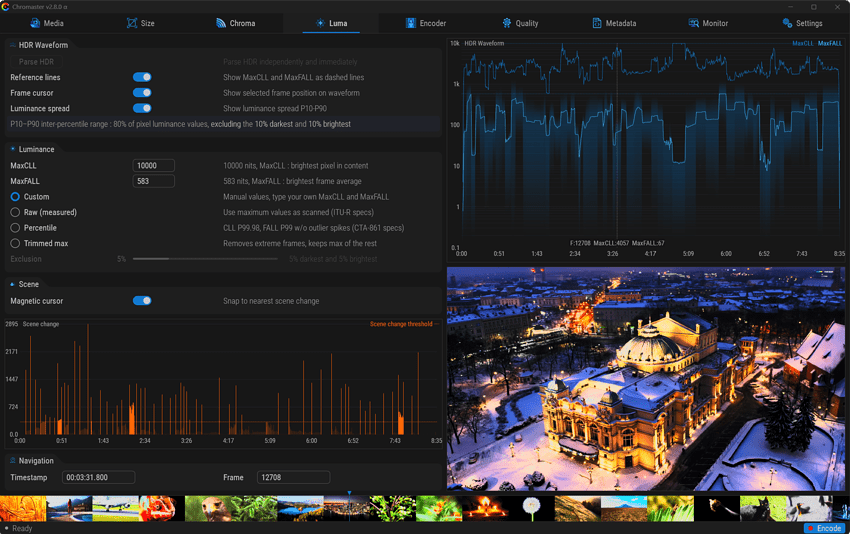The image size is (850, 534).
Task: Disable the Luminance spread switch
Action: [x=142, y=108]
